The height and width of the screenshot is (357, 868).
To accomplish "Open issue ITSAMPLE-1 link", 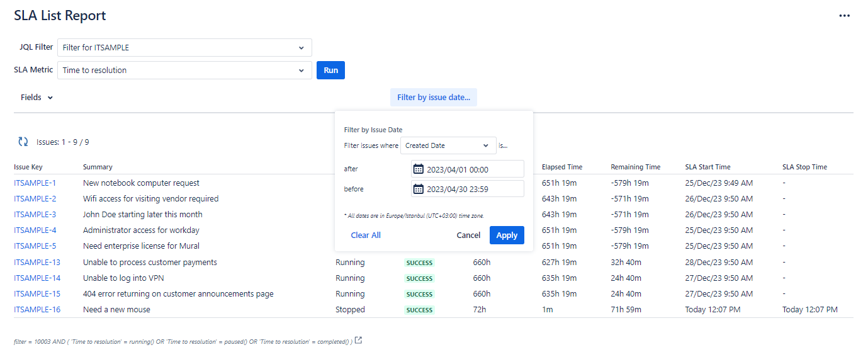I will (x=35, y=183).
